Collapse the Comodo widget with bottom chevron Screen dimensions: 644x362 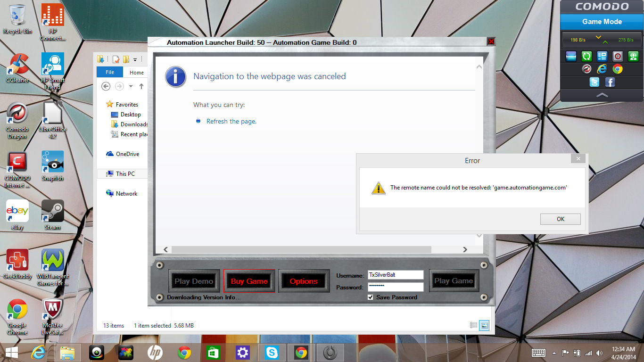[602, 95]
